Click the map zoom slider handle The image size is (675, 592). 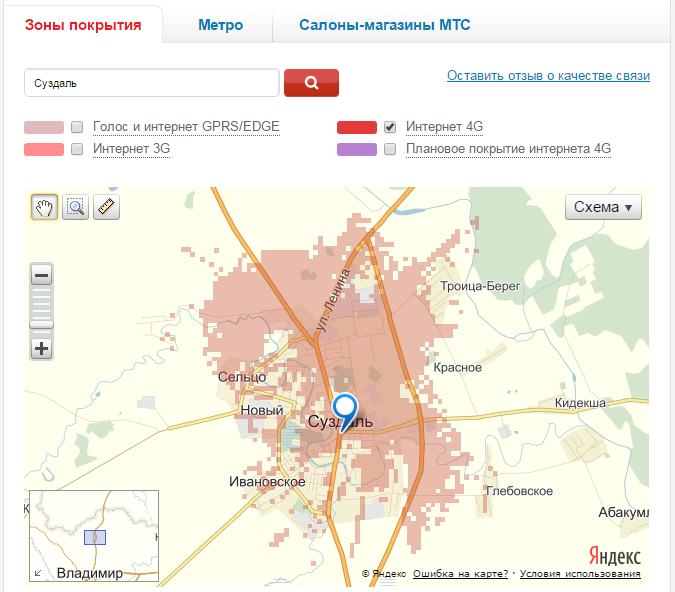coord(41,324)
